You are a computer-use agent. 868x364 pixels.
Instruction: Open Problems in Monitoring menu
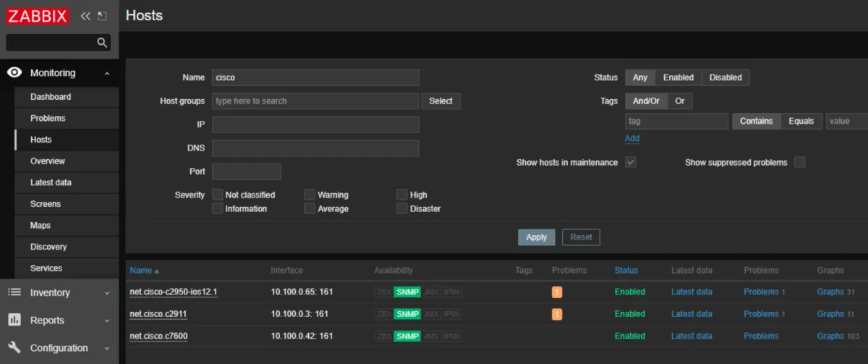click(x=66, y=118)
